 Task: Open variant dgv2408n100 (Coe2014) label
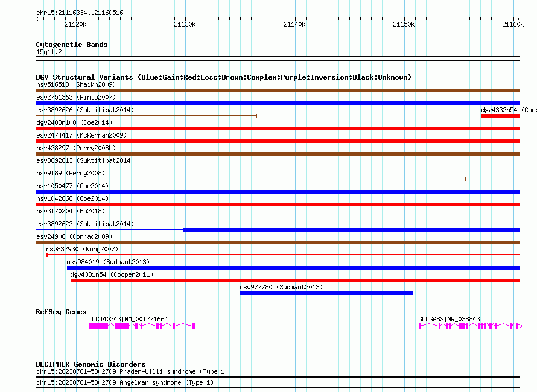pyautogui.click(x=74, y=122)
